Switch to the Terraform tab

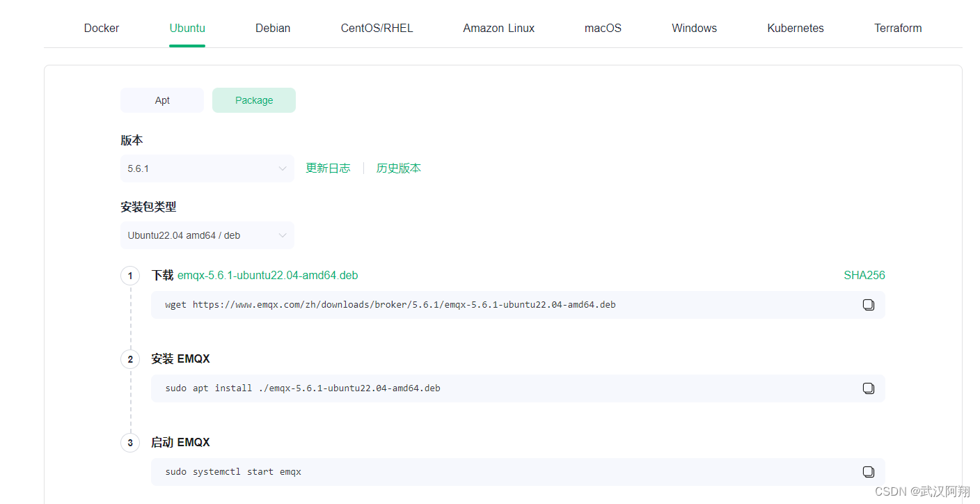coord(898,29)
